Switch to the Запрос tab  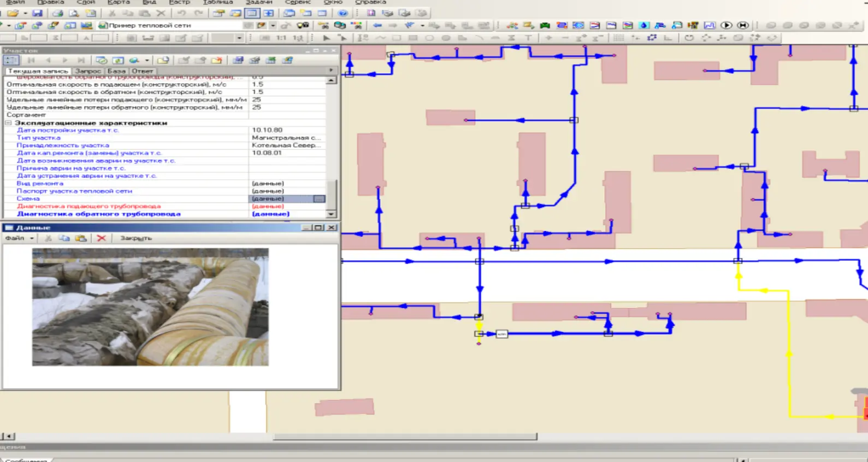[x=88, y=71]
